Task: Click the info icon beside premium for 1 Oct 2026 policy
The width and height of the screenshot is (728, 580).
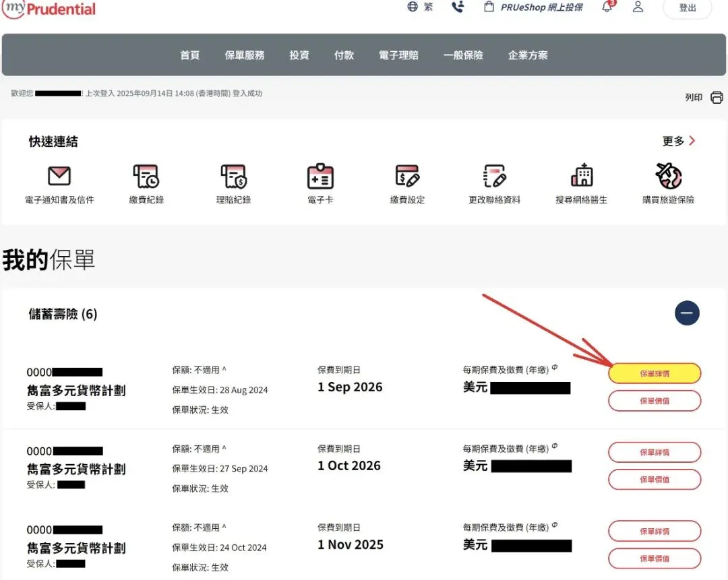Action: (555, 446)
